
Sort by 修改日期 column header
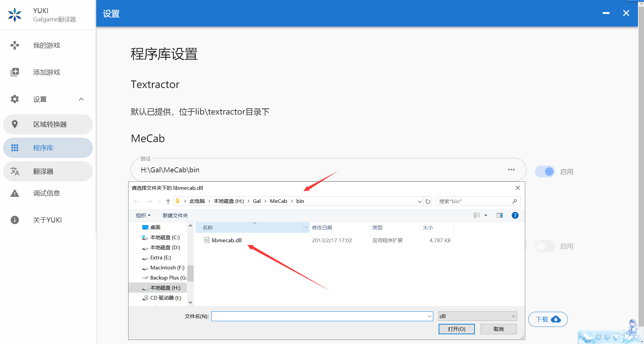(340, 227)
